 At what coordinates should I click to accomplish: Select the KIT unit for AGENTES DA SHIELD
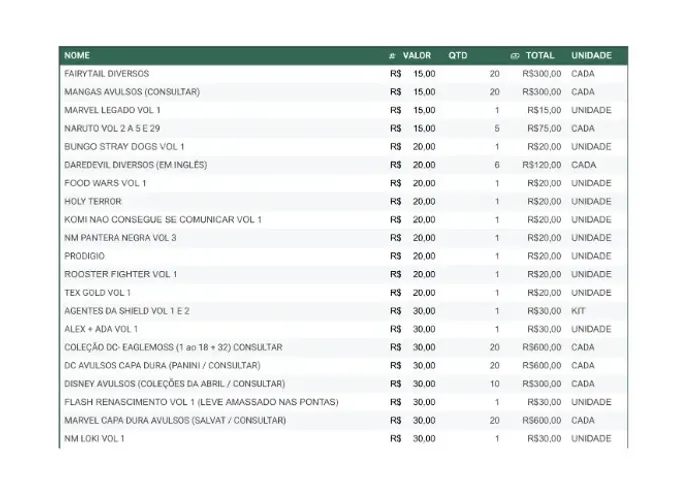[578, 311]
